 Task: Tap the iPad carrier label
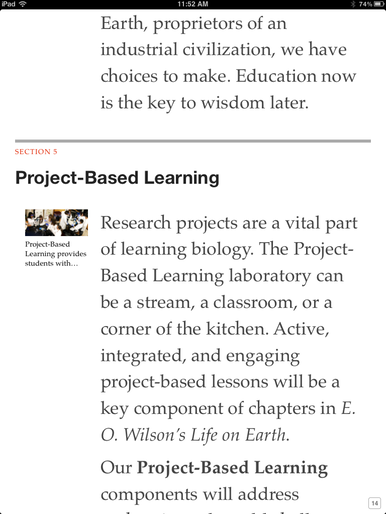[9, 4]
